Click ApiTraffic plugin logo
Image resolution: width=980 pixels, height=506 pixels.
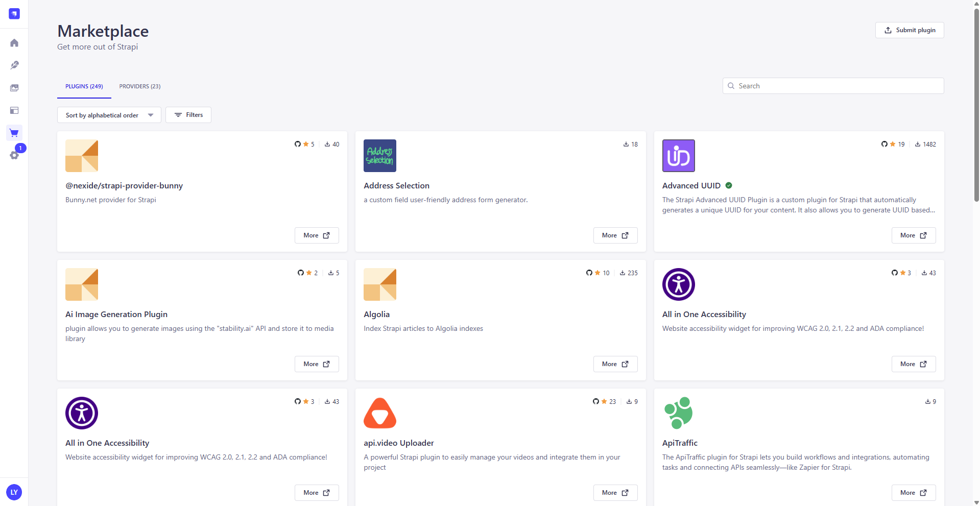(x=678, y=413)
